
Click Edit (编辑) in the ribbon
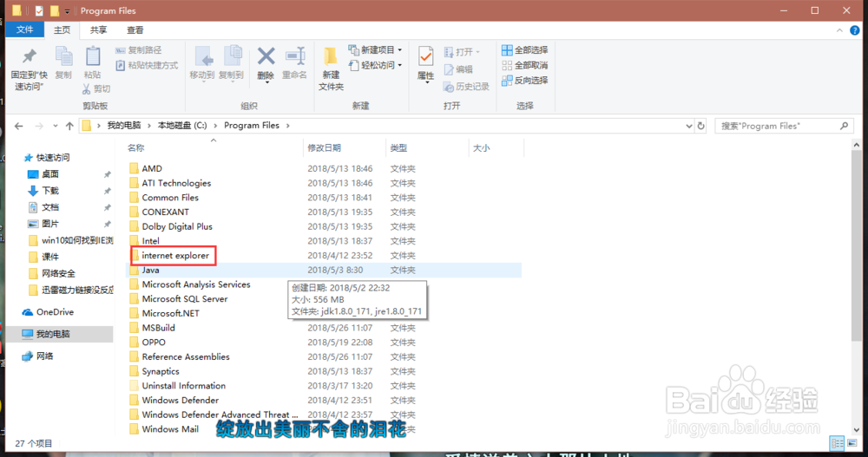click(x=458, y=69)
